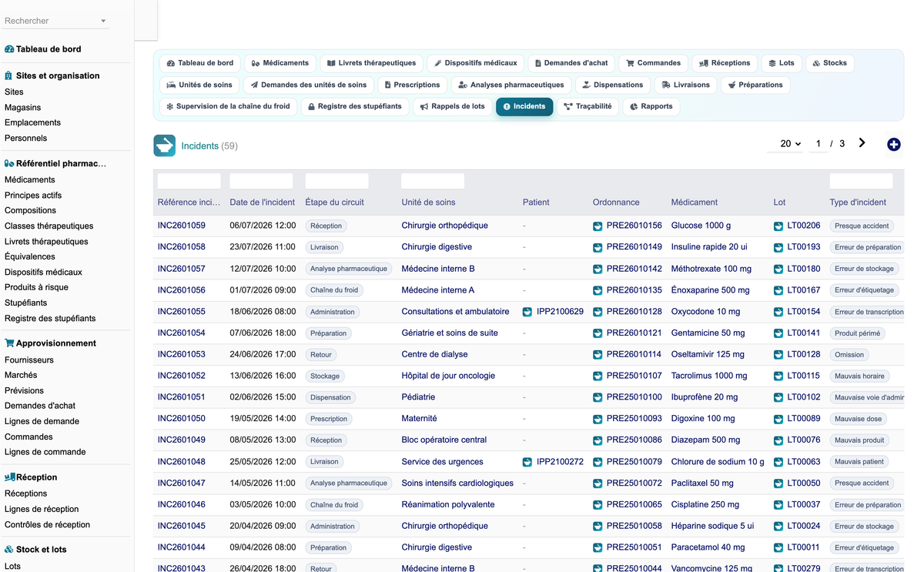The image size is (924, 572).
Task: Click the add incident plus icon
Action: (893, 144)
